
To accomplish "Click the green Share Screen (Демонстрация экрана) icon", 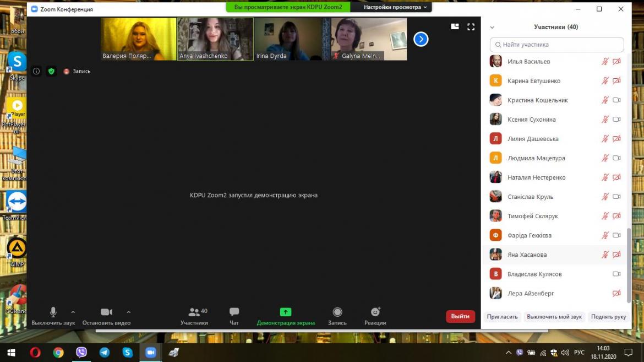I will (x=286, y=312).
